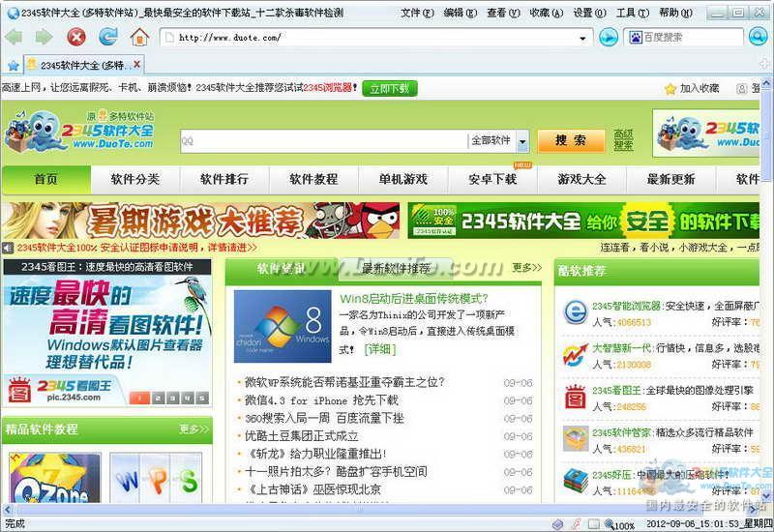This screenshot has width=774, height=532.
Task: Open 微信4.3 for iPhone 抢先下载 news
Action: pos(321,400)
